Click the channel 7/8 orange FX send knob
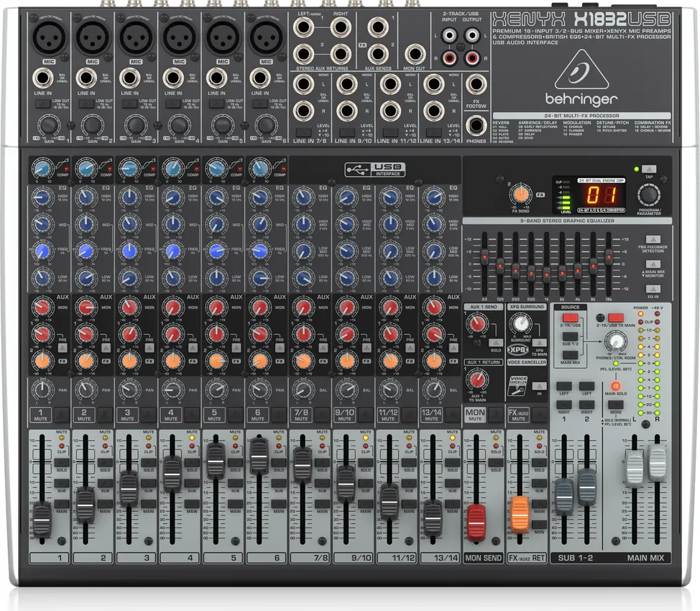Screen dimensions: 700x611 click(303, 360)
